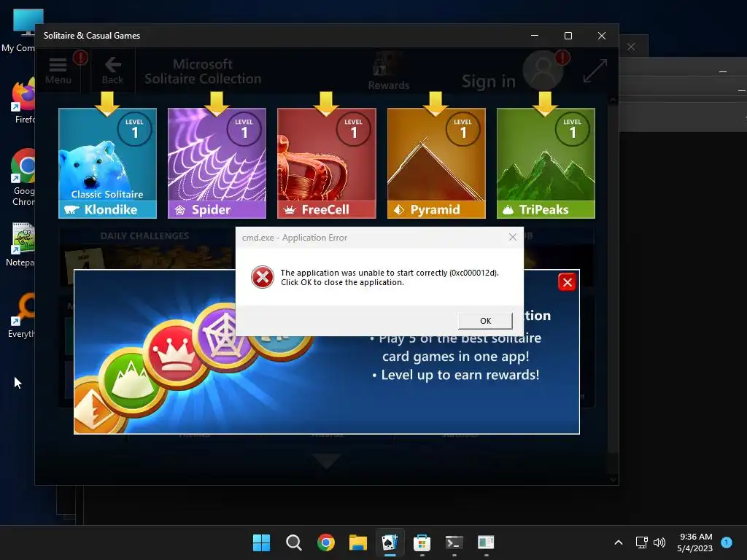Click TriPeaks level 1 badge
The image size is (747, 560).
(573, 129)
